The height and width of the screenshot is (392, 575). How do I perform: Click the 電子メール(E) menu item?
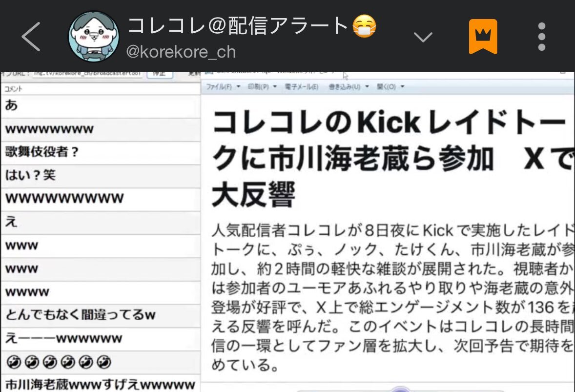302,87
